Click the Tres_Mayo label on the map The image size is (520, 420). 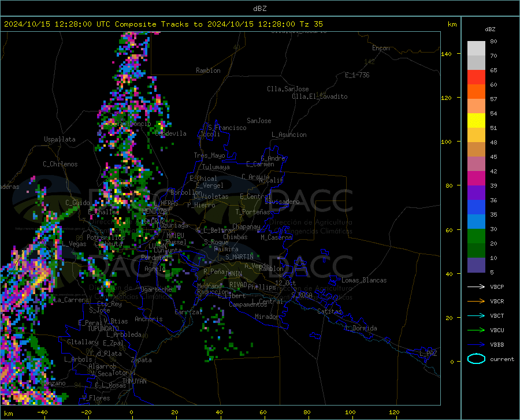[209, 155]
